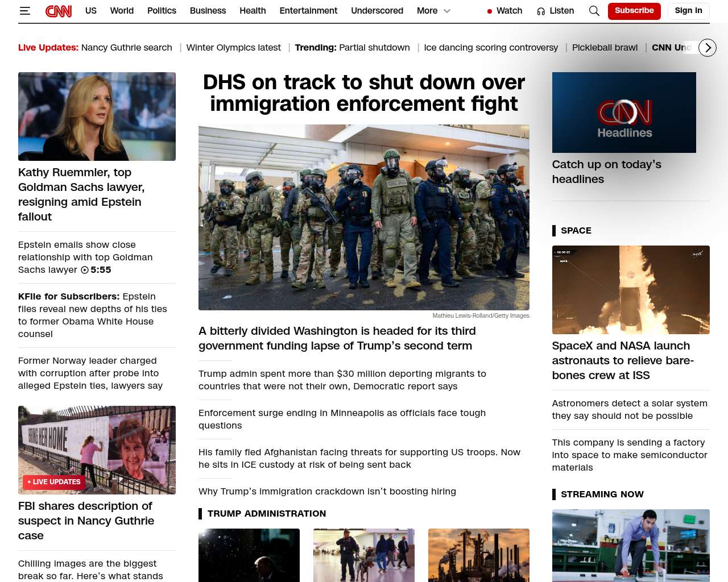The width and height of the screenshot is (728, 582).
Task: Read Kathy Ruemmler resigning headline
Action: (81, 194)
